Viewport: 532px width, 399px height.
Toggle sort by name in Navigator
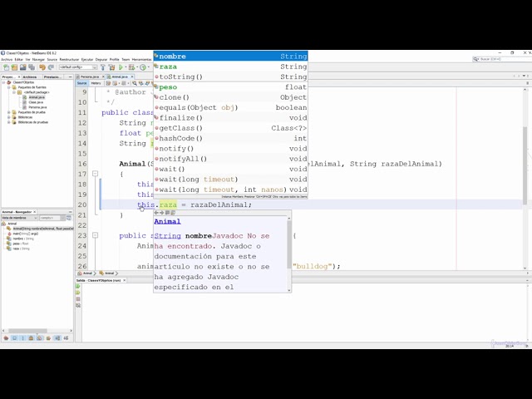click(x=57, y=338)
